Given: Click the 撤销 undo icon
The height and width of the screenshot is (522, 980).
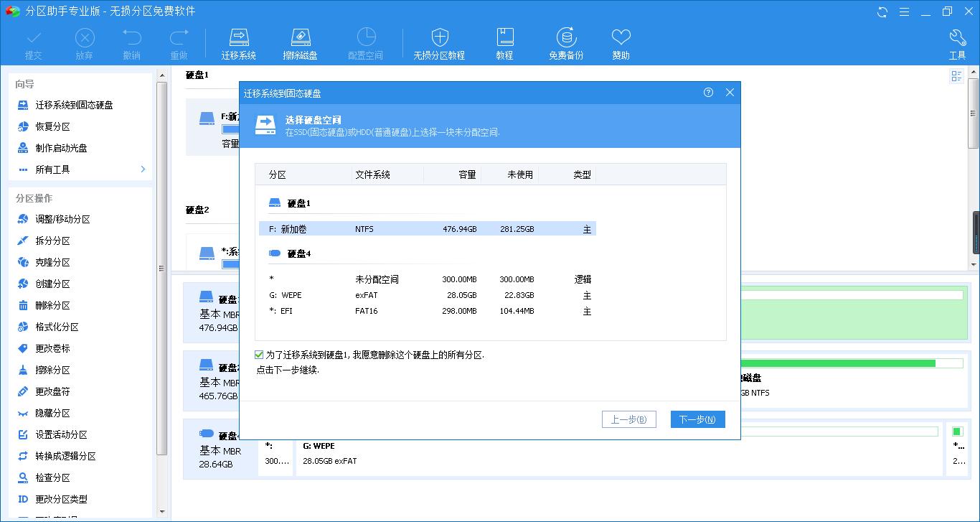Looking at the screenshot, I should pyautogui.click(x=131, y=42).
